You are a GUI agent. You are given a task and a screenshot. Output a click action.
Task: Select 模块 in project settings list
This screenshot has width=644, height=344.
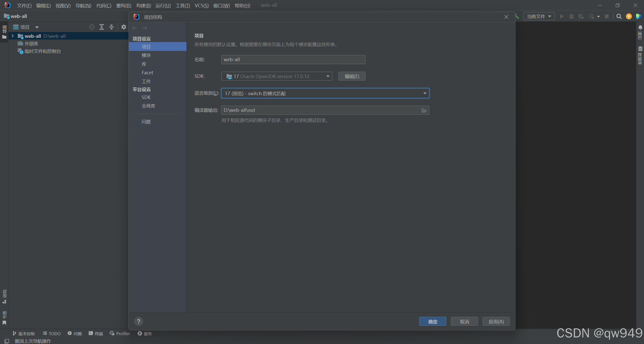(x=146, y=55)
